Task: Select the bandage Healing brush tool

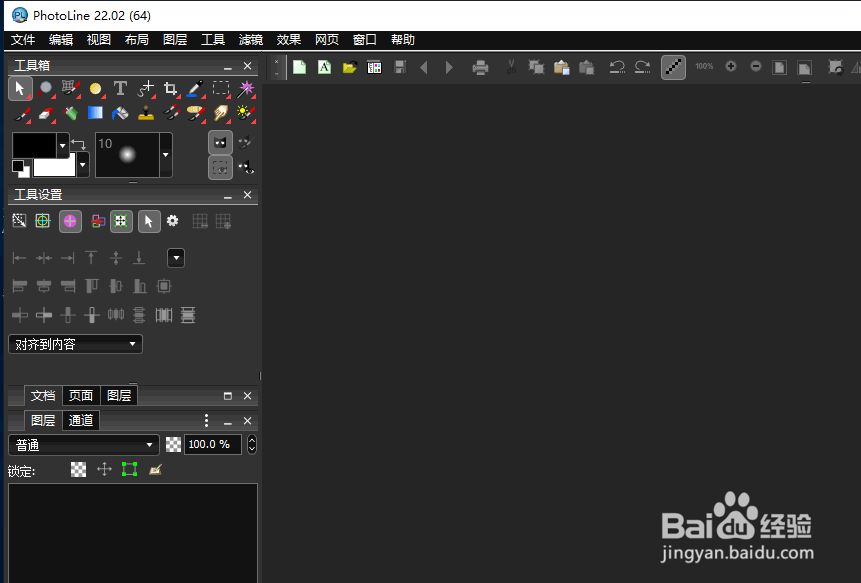Action: coord(195,113)
